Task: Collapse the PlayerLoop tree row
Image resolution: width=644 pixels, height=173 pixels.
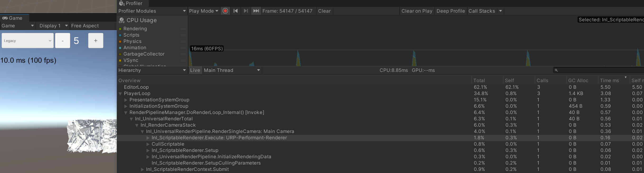Action: coord(120,94)
